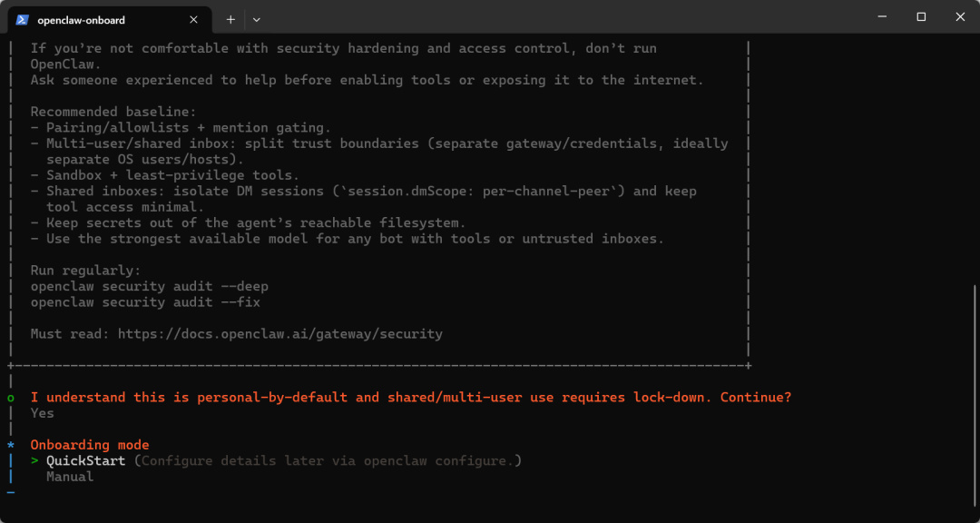Minimize the terminal window
The image size is (980, 523).
pos(881,17)
